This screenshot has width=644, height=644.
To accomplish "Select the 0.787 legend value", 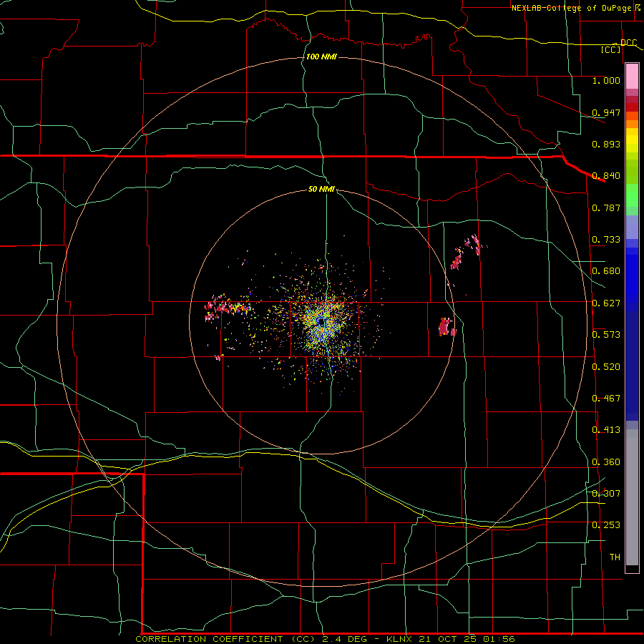I will 606,208.
